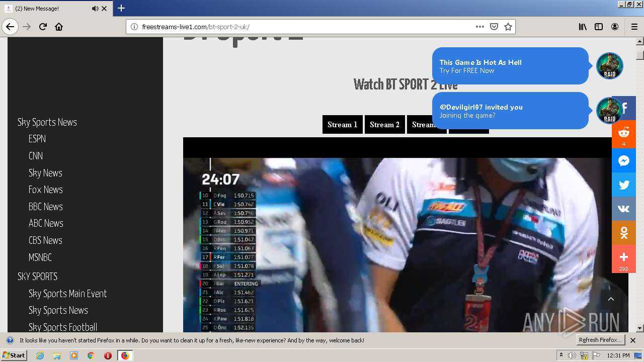Open the Firefox home page
Screen dimensions: 644x362
click(59, 27)
